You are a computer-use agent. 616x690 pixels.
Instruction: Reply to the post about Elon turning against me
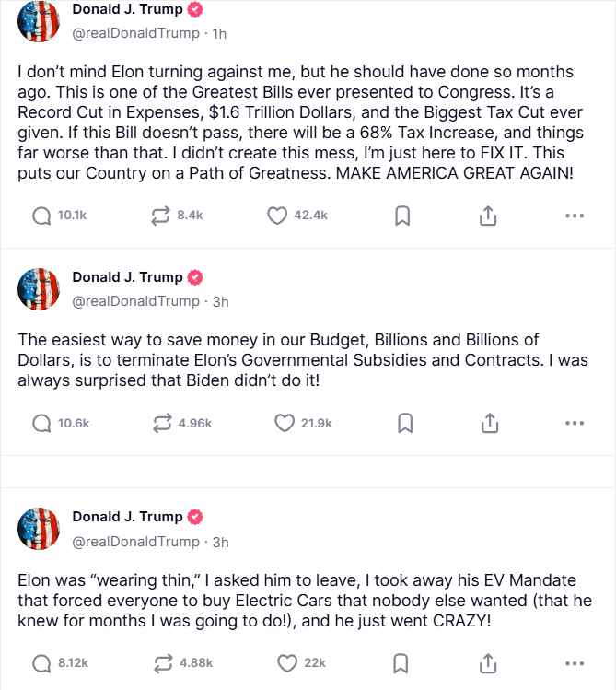tap(41, 216)
